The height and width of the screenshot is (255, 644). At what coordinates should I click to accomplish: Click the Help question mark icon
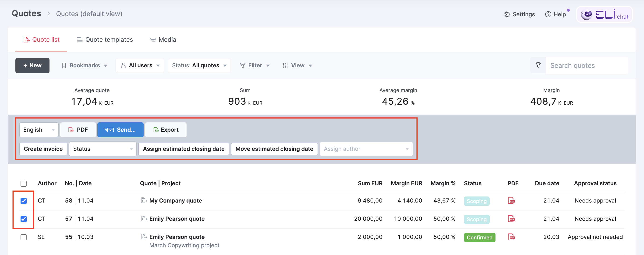(x=548, y=14)
